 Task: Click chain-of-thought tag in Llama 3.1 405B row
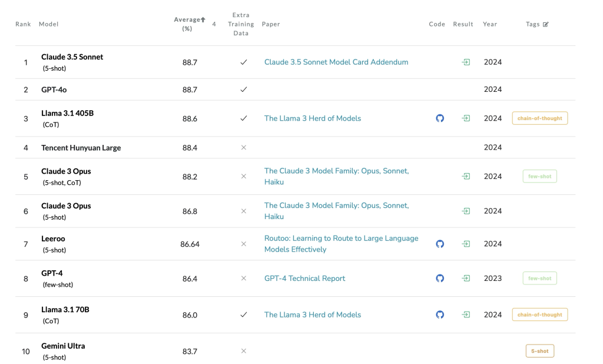click(540, 118)
